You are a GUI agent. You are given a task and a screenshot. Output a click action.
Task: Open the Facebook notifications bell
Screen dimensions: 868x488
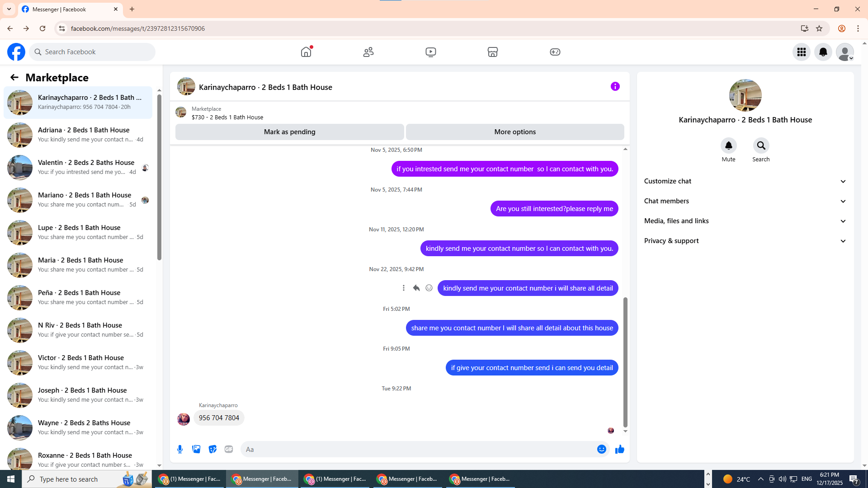click(x=823, y=52)
